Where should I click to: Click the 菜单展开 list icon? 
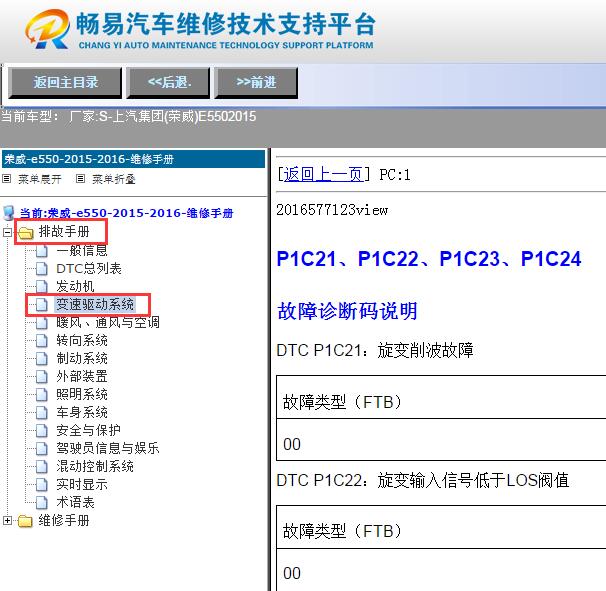point(7,179)
